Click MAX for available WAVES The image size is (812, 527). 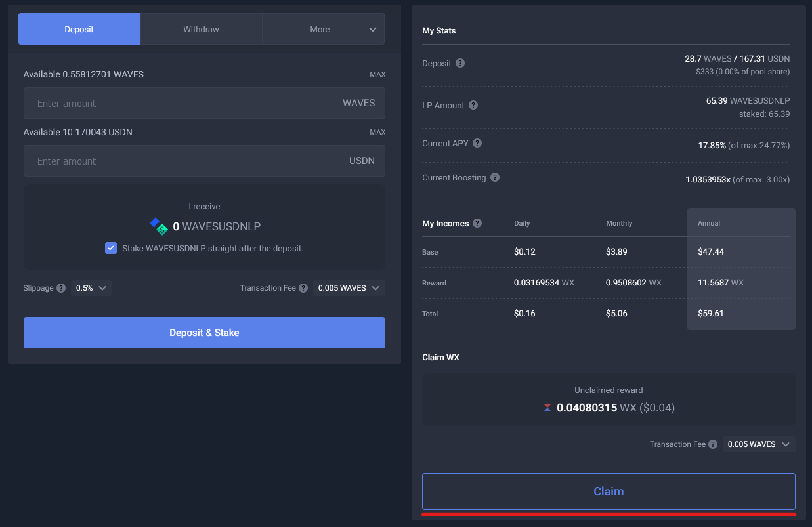tap(377, 74)
